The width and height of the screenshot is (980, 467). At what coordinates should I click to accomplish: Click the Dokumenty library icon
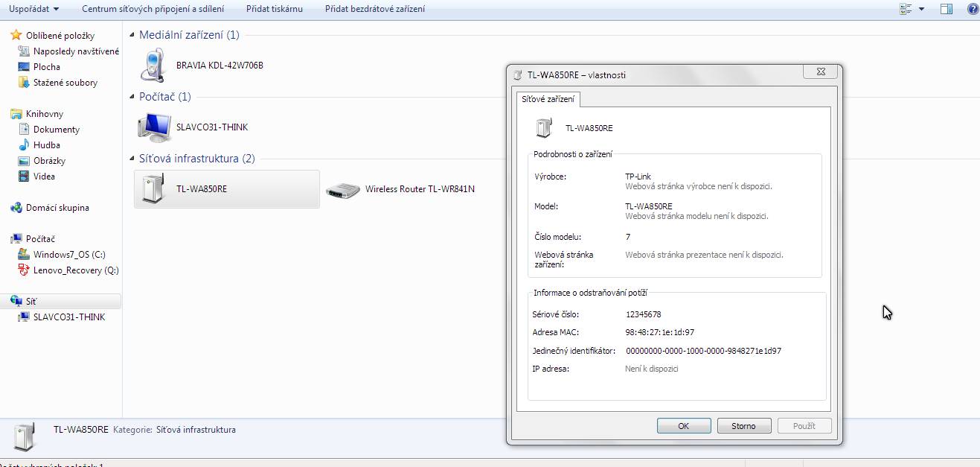point(25,130)
